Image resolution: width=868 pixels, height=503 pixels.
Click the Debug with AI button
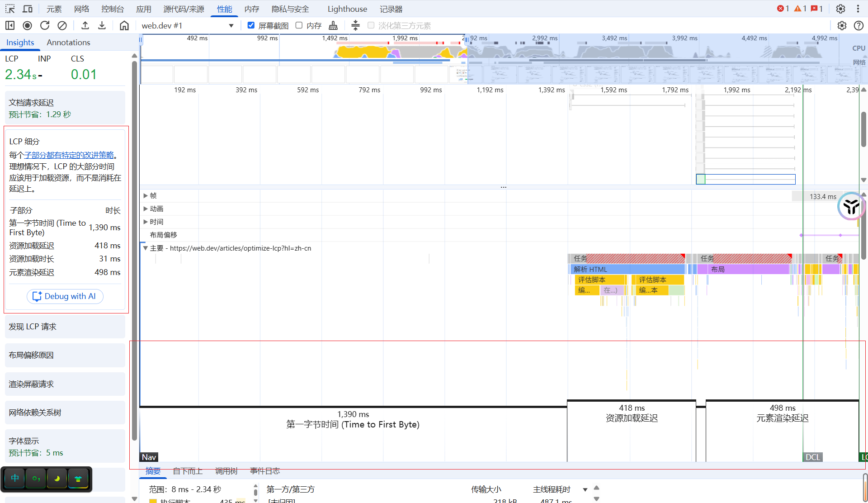[65, 296]
